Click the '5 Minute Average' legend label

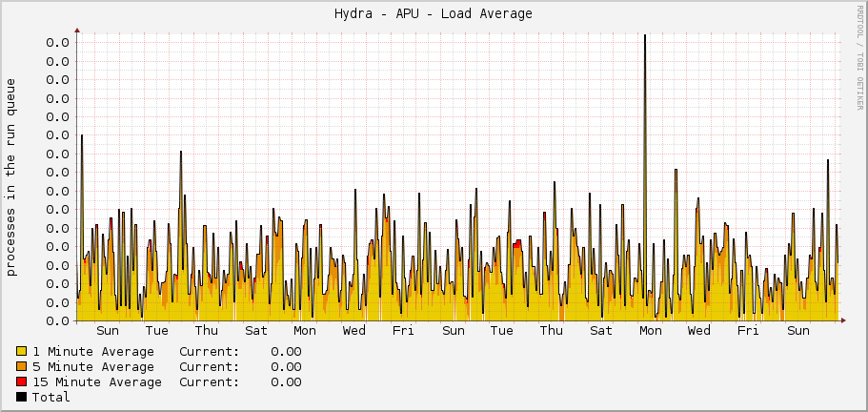(93, 366)
